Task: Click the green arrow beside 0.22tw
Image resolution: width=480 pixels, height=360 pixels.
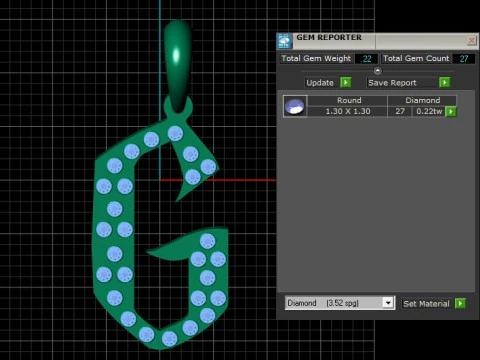Action: 451,111
